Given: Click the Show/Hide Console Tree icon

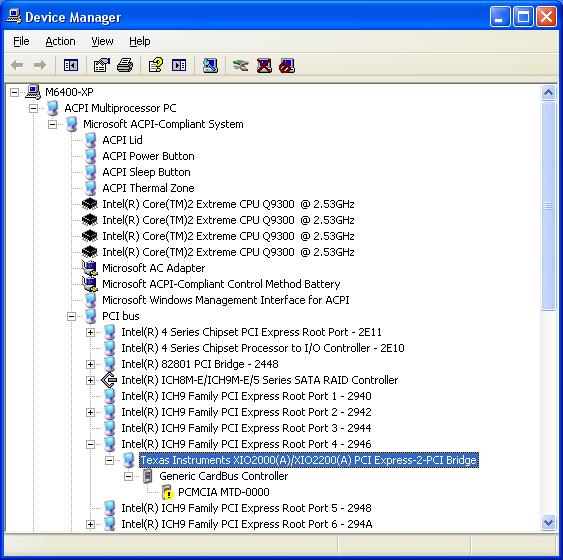Looking at the screenshot, I should [71, 65].
